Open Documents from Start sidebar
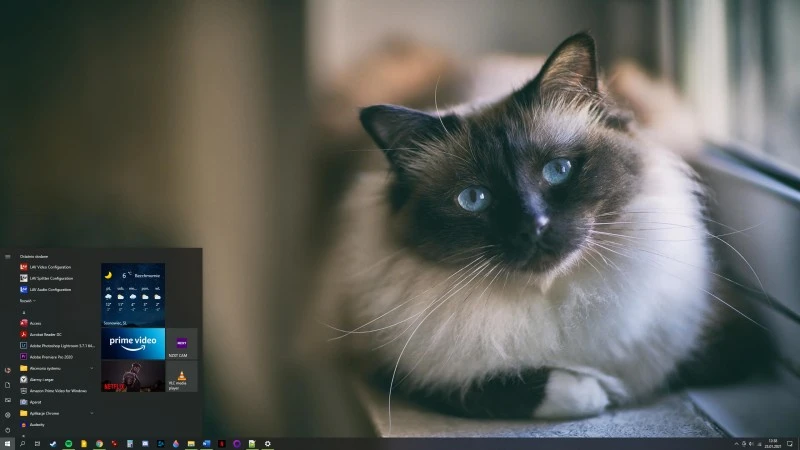 (x=8, y=385)
